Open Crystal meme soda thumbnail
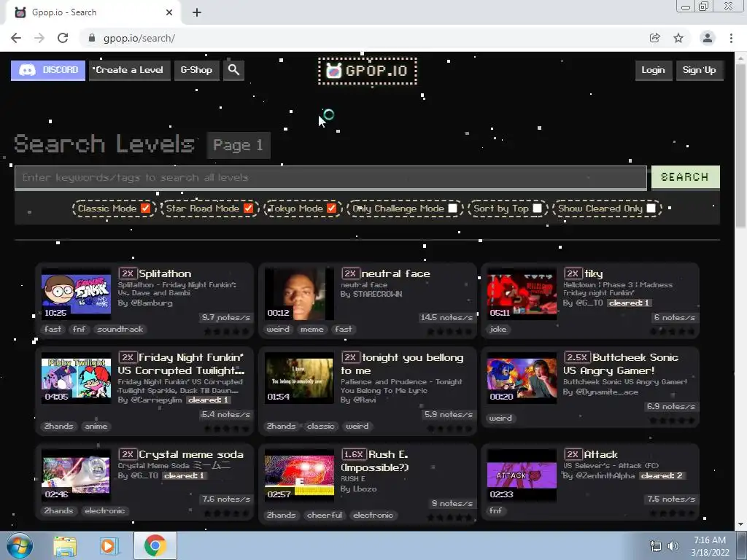The image size is (747, 560). click(x=76, y=475)
